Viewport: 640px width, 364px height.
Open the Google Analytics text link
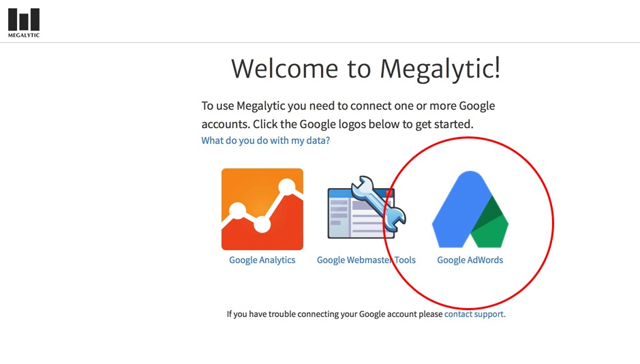[262, 260]
